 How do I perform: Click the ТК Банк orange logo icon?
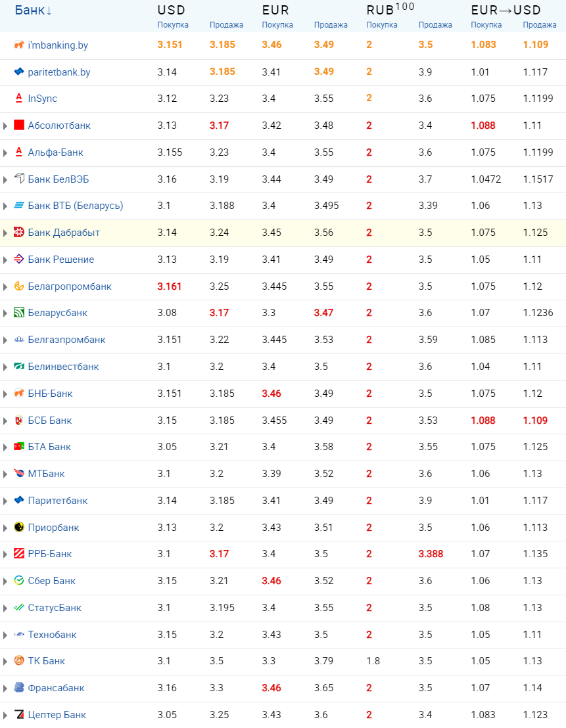pos(19,661)
